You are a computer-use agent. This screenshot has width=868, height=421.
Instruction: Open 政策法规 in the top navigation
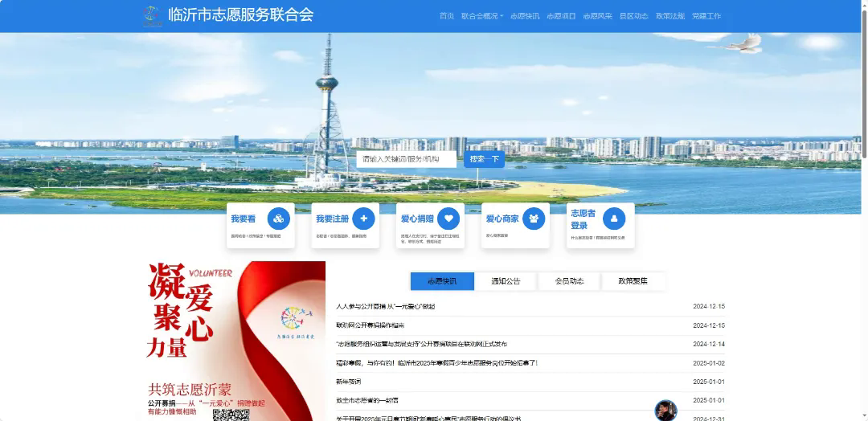670,16
